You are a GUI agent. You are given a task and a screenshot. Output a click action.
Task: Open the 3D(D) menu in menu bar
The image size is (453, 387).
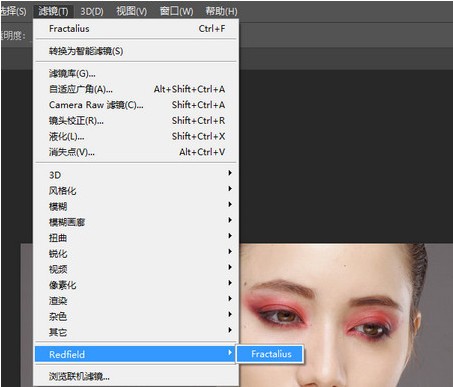[92, 11]
